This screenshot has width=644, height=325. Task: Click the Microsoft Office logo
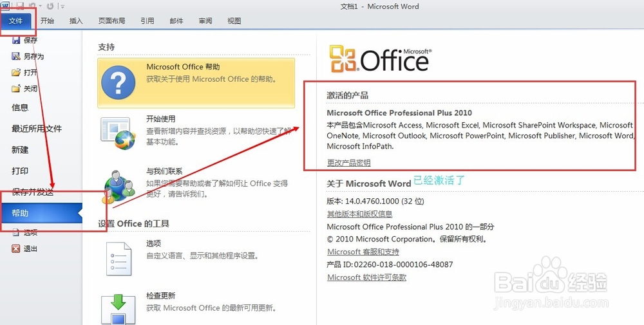[381, 59]
